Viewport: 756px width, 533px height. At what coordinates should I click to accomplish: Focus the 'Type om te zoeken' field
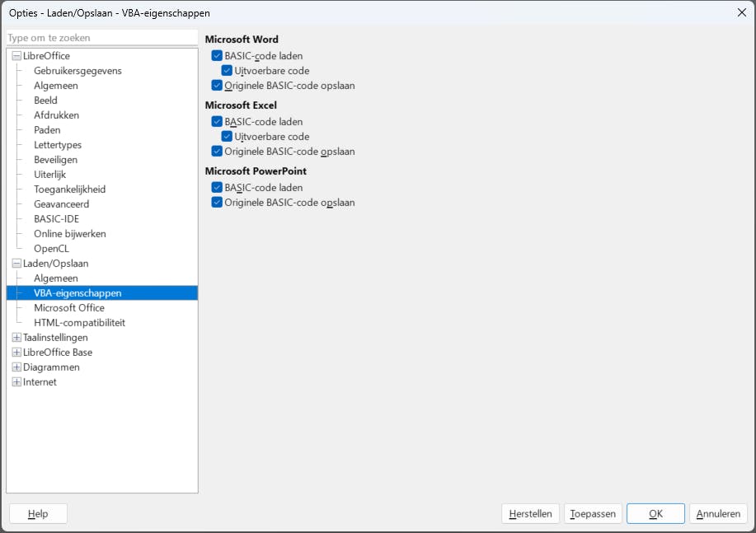tap(101, 38)
